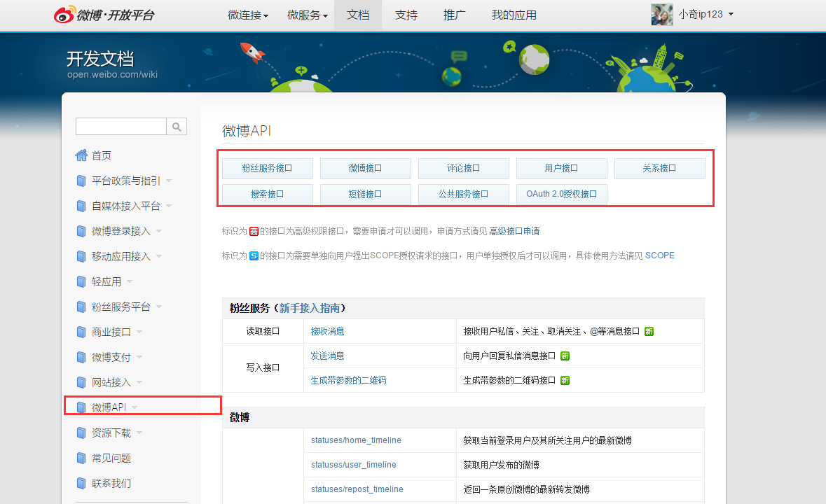Open the 发送消息 API link
Viewport: 826px width, 504px height.
pos(327,356)
